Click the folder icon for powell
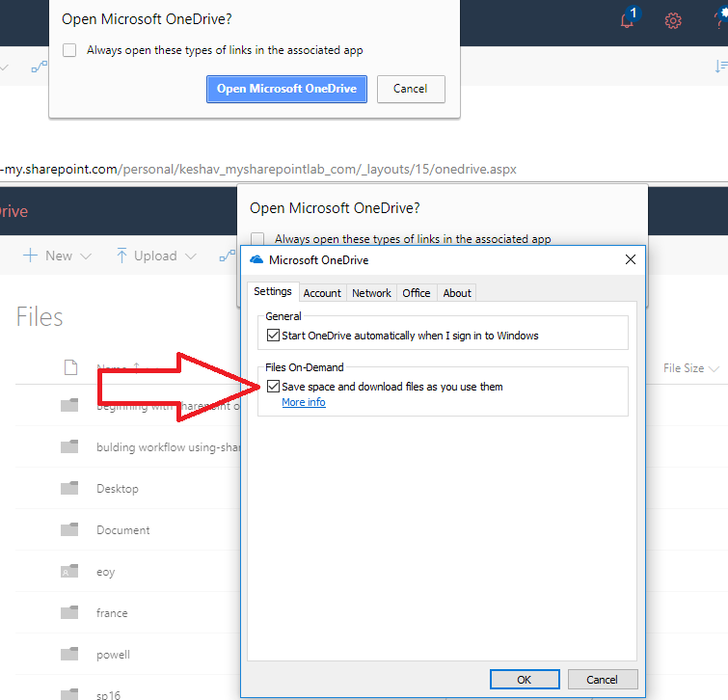This screenshot has height=700, width=728. coord(69,654)
